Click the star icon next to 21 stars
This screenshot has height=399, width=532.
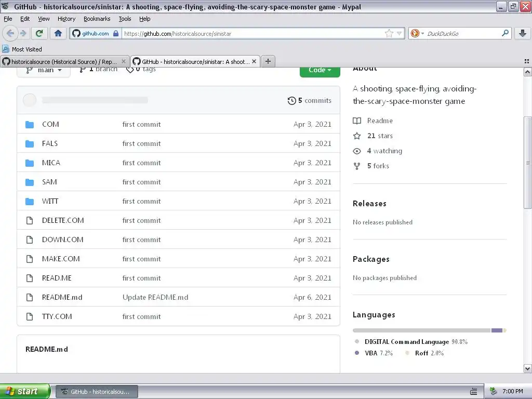357,136
